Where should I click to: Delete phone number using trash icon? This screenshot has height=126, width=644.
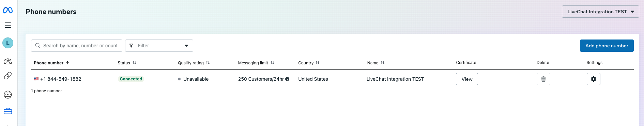[x=543, y=79]
